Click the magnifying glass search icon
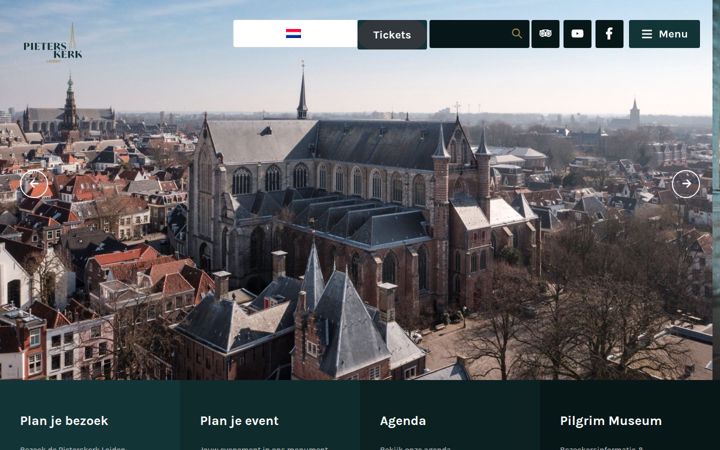 (x=517, y=34)
